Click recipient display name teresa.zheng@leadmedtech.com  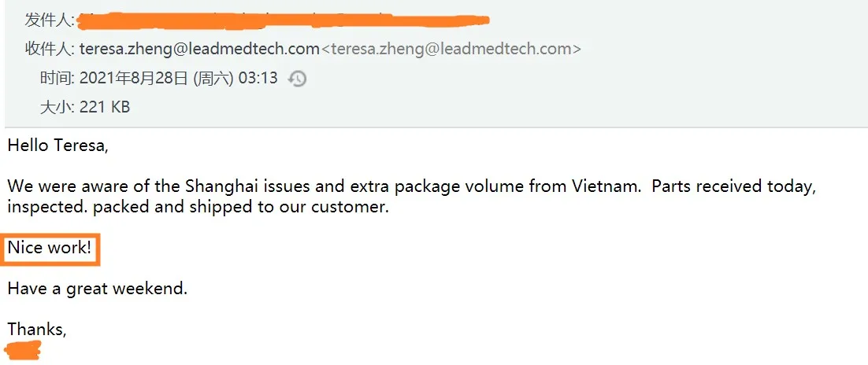(199, 49)
